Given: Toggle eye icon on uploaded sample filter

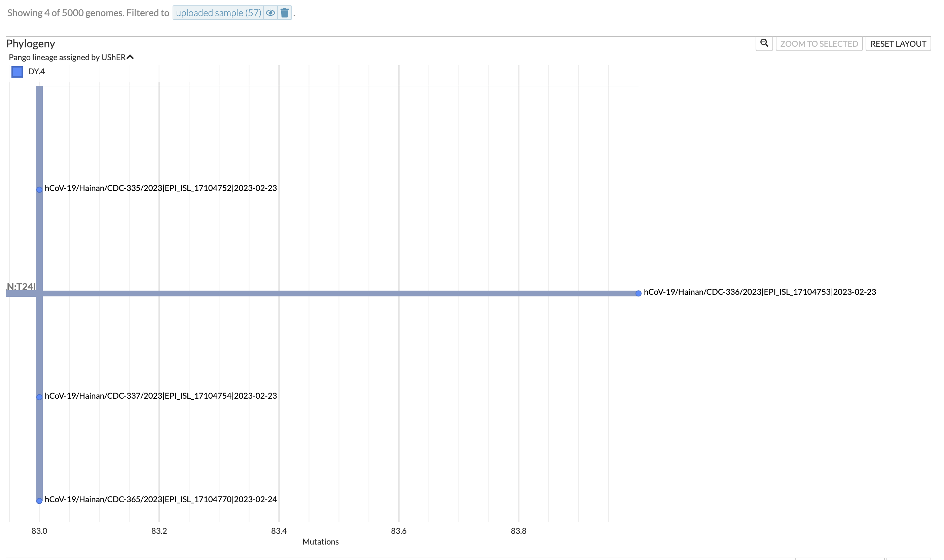Looking at the screenshot, I should pos(270,13).
